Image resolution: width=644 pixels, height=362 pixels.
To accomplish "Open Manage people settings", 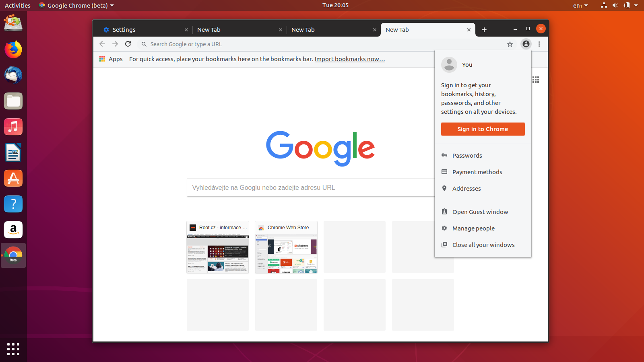I will 473,228.
